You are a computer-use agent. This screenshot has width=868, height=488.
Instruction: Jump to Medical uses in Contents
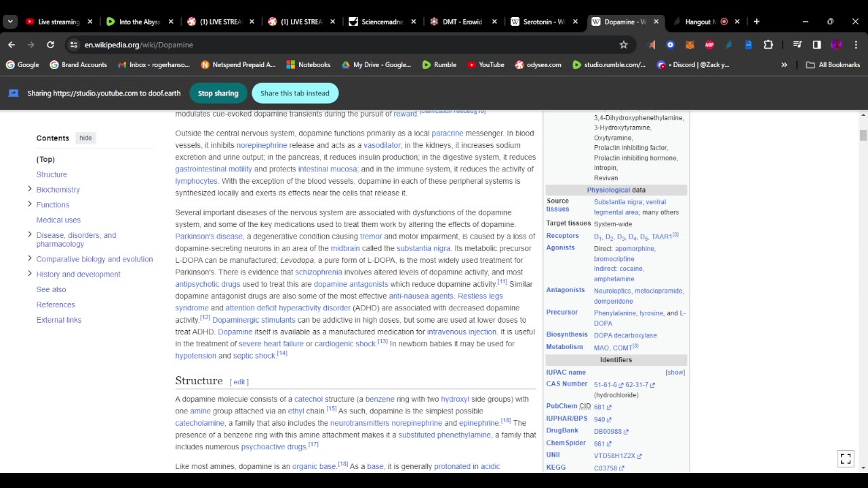pos(58,220)
